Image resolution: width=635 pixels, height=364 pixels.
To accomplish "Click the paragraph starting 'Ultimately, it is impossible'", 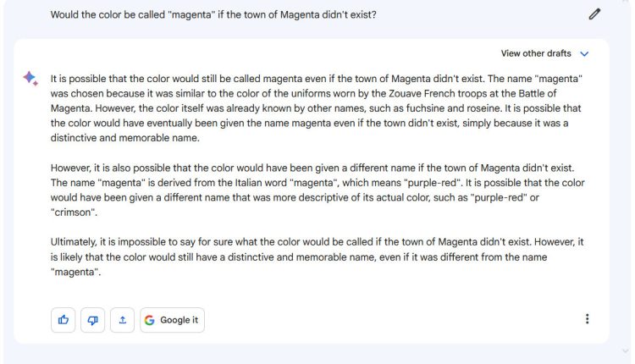I will point(317,256).
